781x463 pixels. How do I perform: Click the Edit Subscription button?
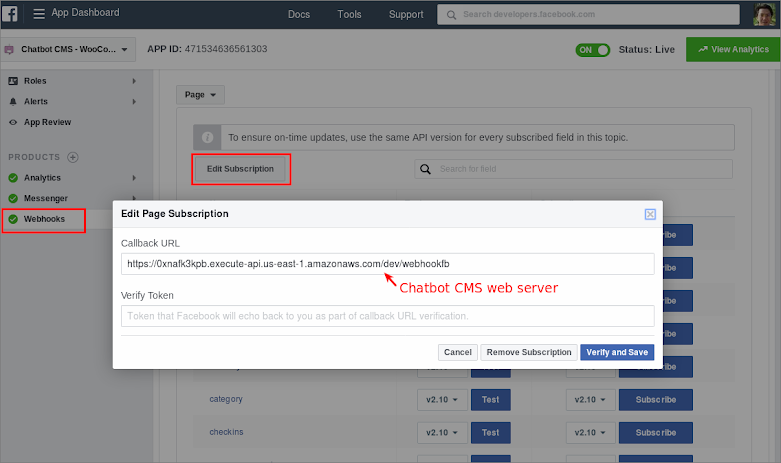(x=241, y=169)
